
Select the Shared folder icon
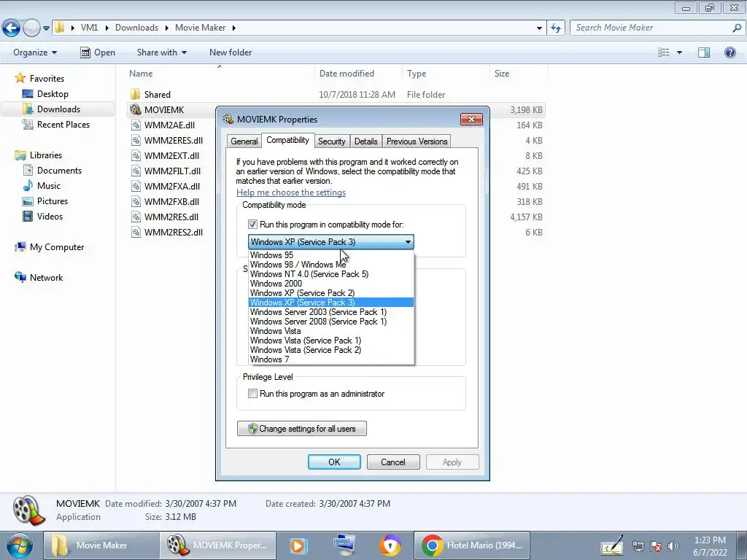[135, 94]
